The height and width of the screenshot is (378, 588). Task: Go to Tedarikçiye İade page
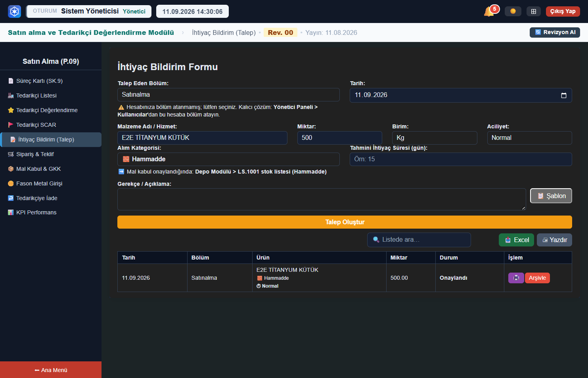51,198
